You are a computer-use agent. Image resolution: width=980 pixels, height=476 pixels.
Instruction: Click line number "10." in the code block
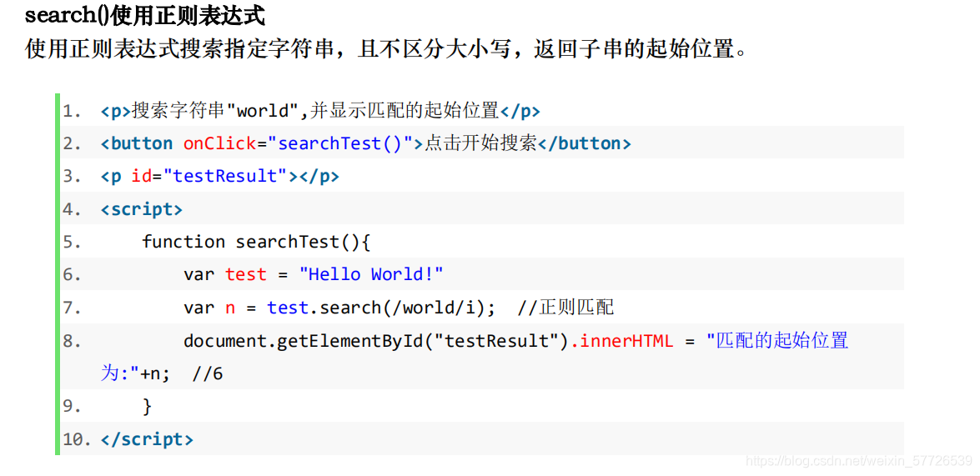tap(78, 439)
